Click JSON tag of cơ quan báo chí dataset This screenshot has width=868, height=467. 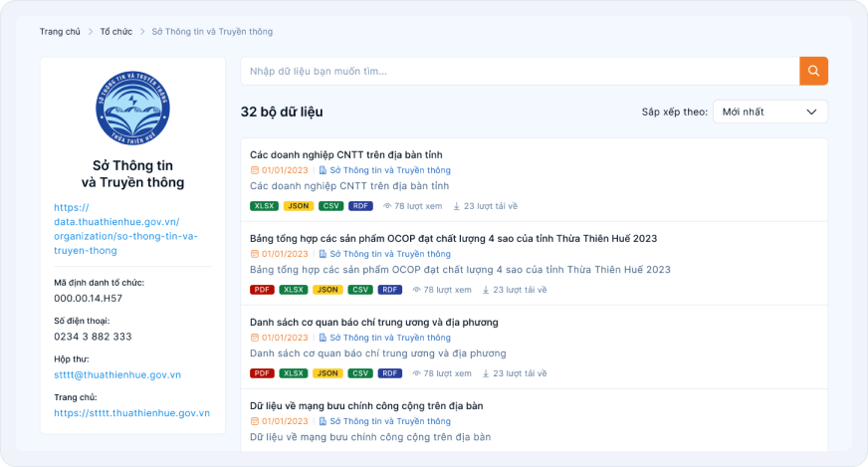327,373
